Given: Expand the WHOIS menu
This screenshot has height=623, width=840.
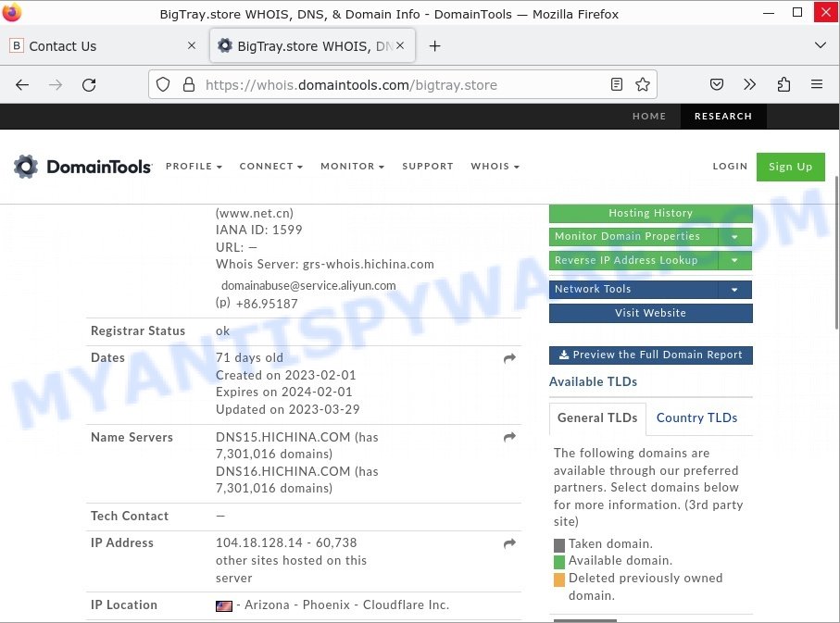Looking at the screenshot, I should coord(495,167).
